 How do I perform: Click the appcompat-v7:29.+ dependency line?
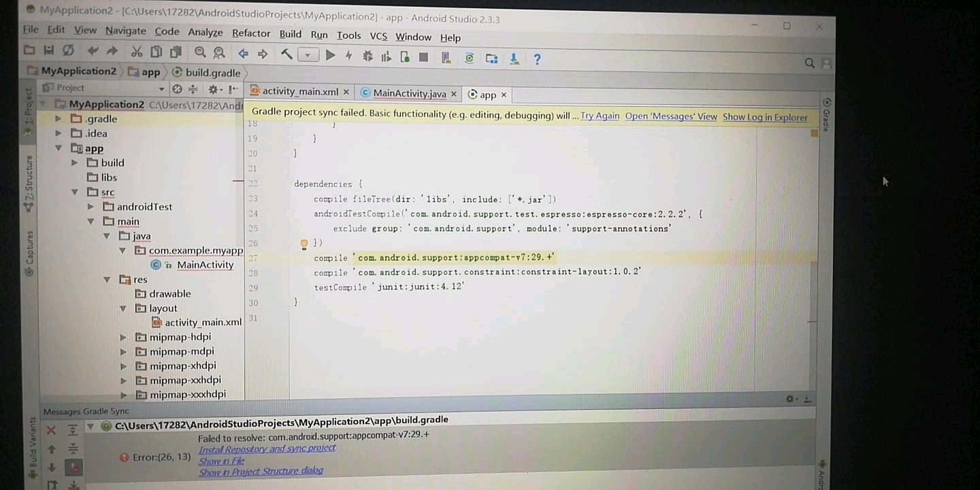click(x=434, y=258)
